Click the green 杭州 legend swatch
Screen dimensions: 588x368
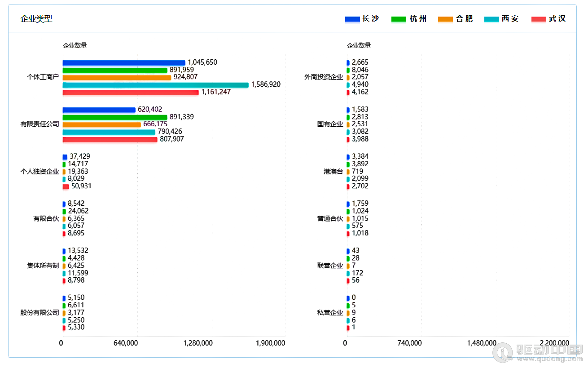coord(399,19)
